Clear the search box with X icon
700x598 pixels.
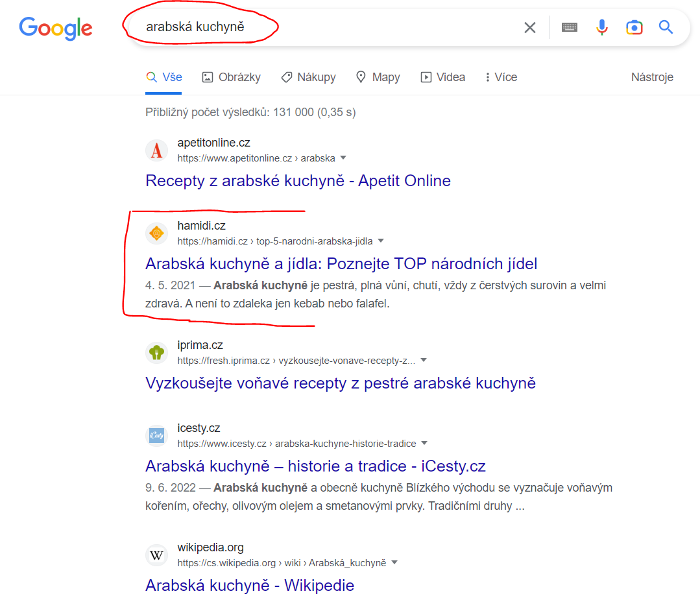(x=529, y=28)
